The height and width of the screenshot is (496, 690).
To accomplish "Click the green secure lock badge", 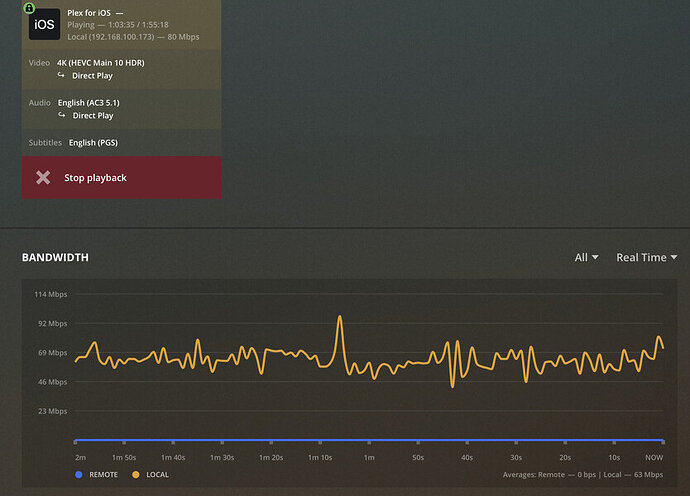I will tap(29, 7).
